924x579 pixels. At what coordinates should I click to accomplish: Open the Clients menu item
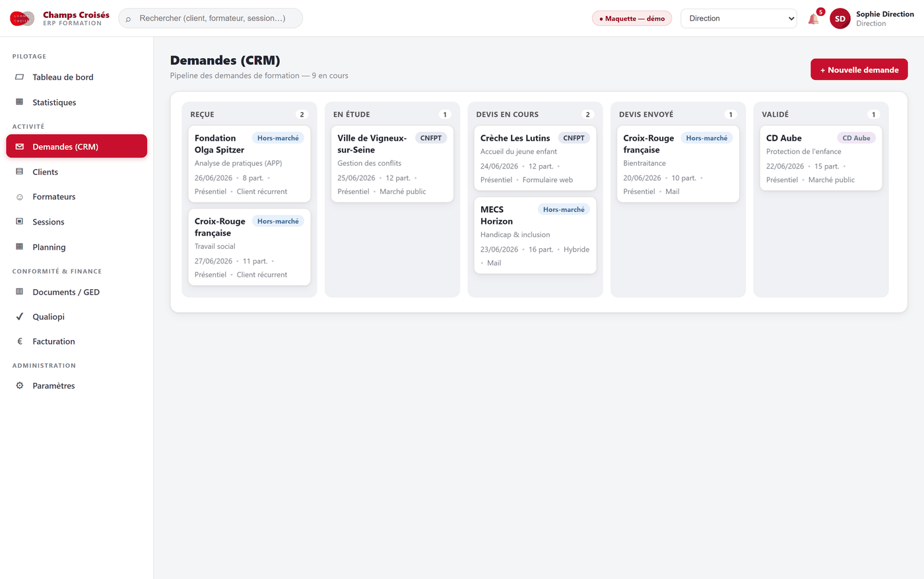tap(77, 172)
